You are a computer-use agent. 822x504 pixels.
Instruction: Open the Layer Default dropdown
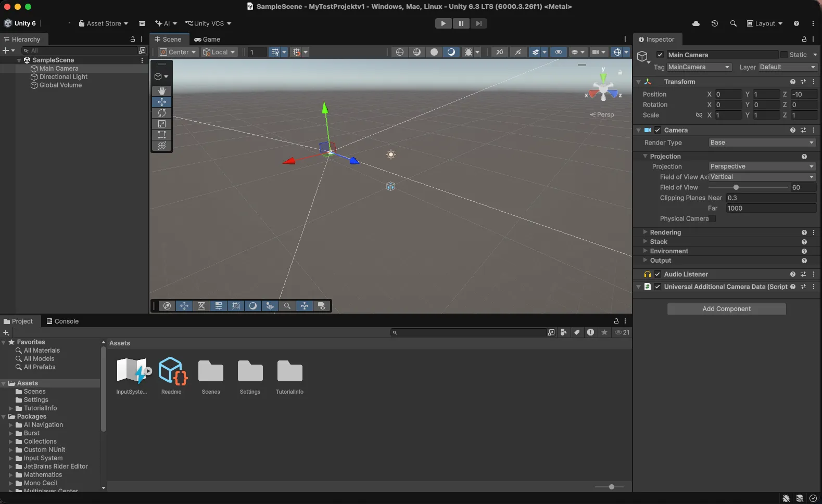click(x=787, y=67)
